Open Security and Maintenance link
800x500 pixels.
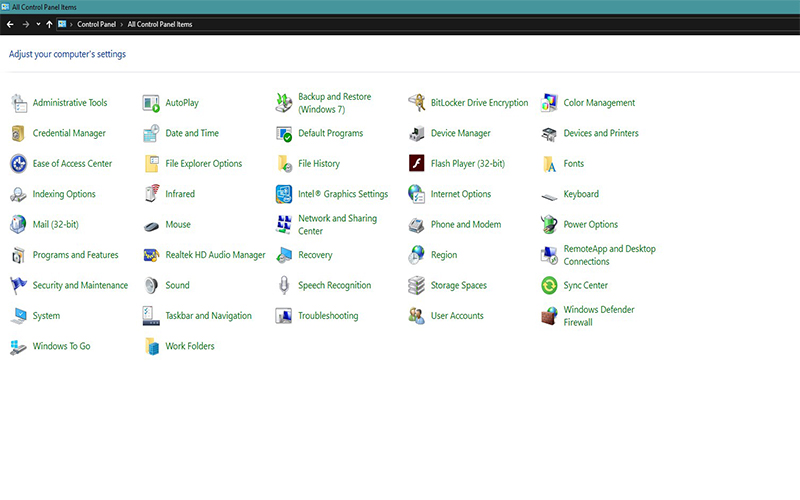[80, 286]
